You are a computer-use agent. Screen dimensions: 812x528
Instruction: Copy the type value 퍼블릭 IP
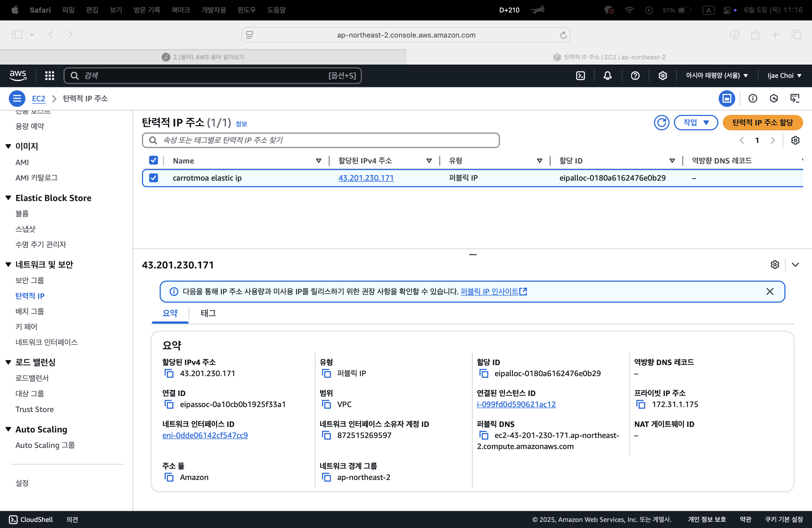(326, 373)
